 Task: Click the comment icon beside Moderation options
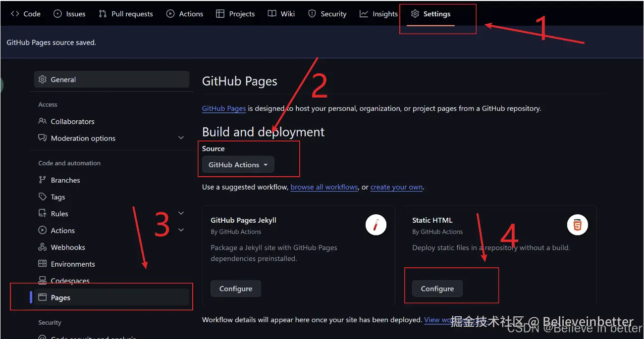click(43, 138)
